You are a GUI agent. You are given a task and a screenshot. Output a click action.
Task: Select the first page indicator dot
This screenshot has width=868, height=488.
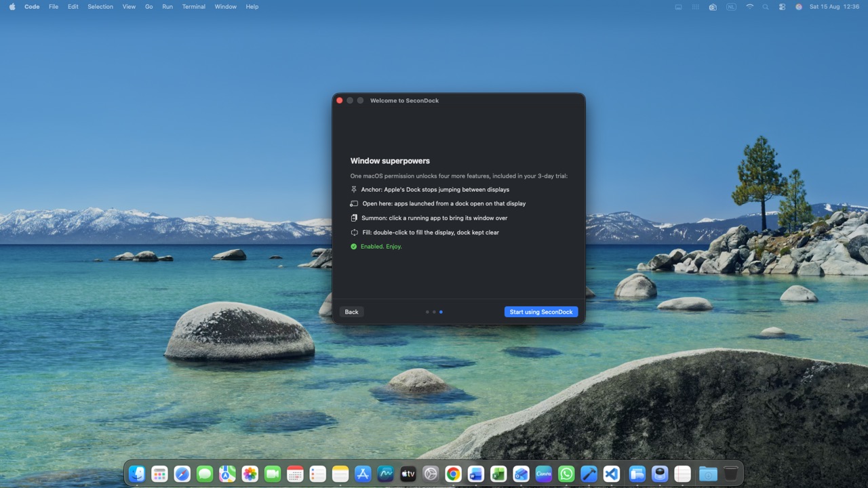coord(427,312)
